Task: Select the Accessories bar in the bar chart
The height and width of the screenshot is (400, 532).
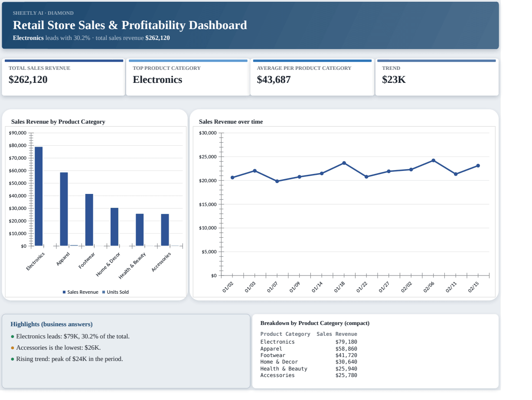Action: click(x=165, y=230)
